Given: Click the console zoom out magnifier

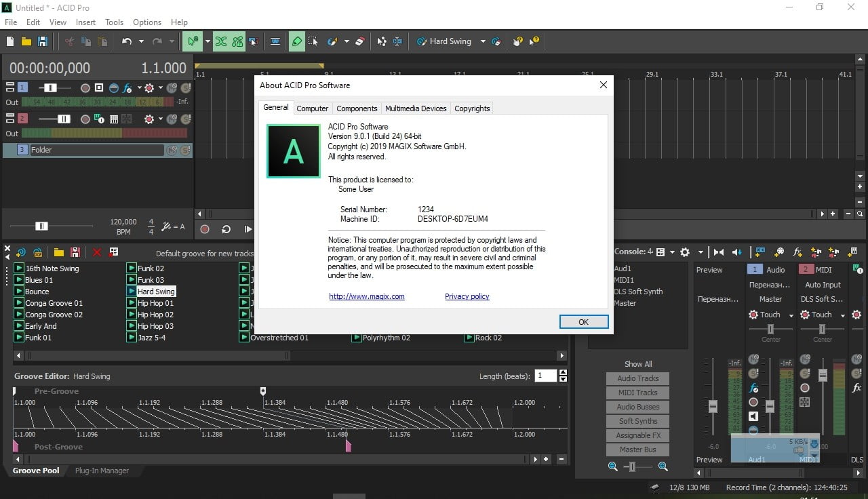Looking at the screenshot, I should point(613,466).
